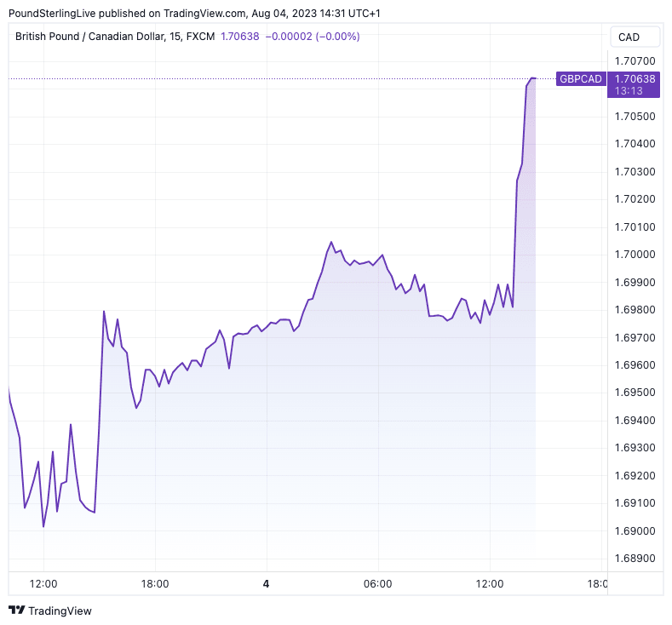Viewport: 672px width, 625px height.
Task: Click the bold 4 date marker on axis
Action: click(266, 584)
